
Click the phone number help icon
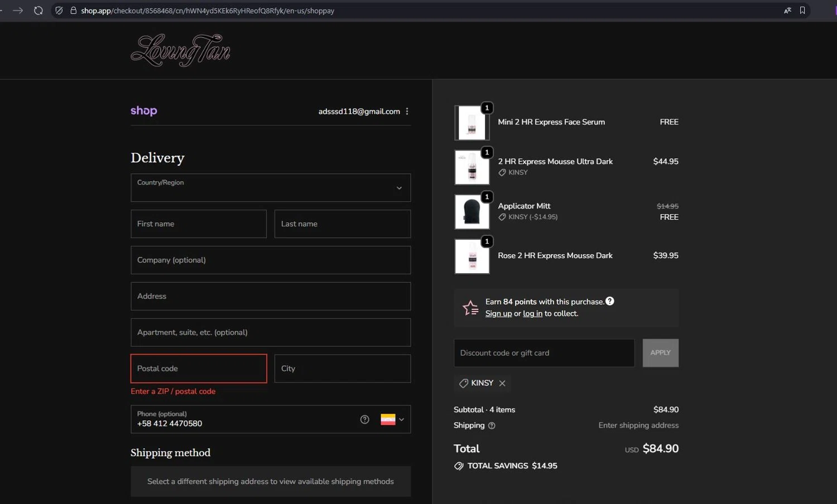[365, 419]
